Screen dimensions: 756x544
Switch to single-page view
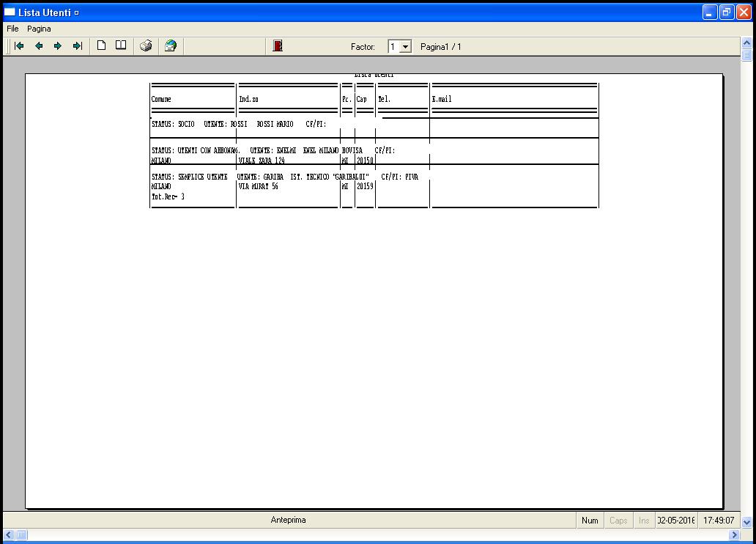click(101, 46)
